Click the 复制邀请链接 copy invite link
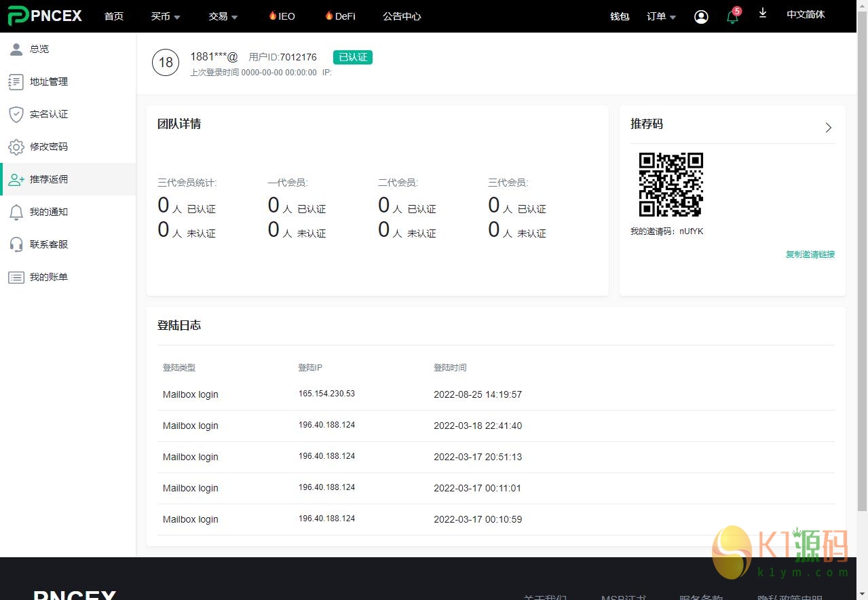Screen dimensions: 868x600 pyautogui.click(x=810, y=255)
